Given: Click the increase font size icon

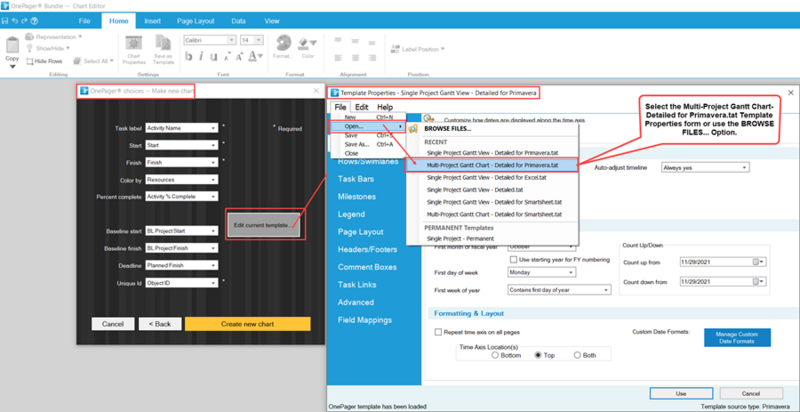Looking at the screenshot, I should (x=240, y=57).
